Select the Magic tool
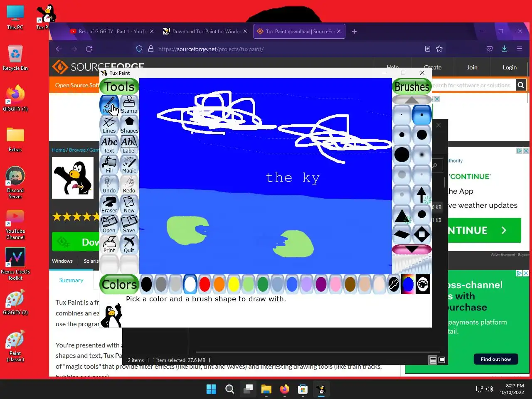 pos(129,165)
